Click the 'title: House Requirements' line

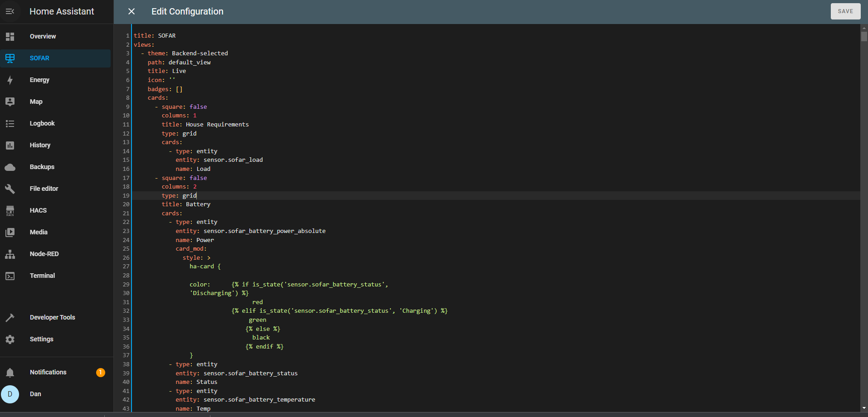point(205,124)
